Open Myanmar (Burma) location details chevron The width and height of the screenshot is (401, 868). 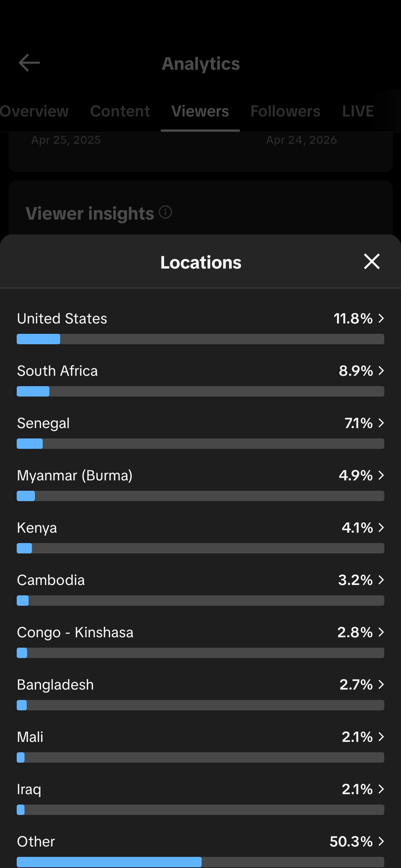click(x=381, y=475)
